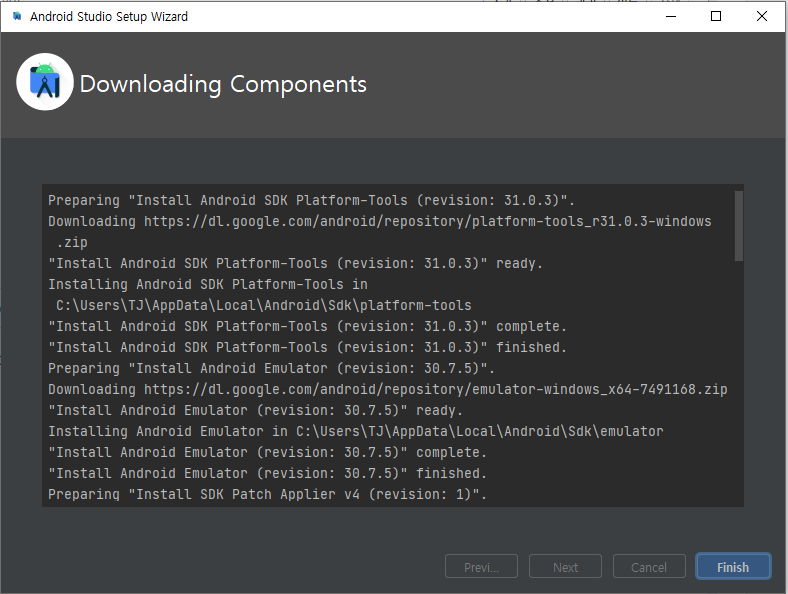
Task: Click line 'Preparing "Install Android SDK Platform-Tools"'
Action: (311, 201)
